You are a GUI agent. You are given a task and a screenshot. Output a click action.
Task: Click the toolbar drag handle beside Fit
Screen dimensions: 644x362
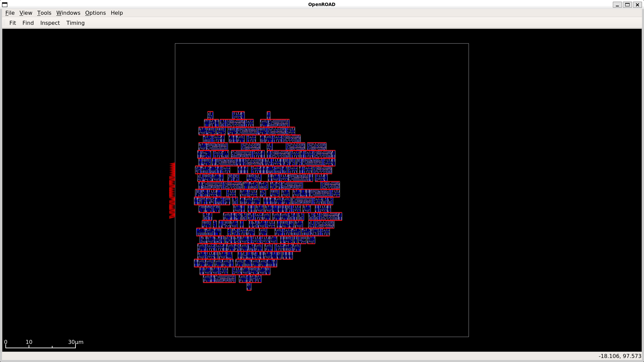4,23
